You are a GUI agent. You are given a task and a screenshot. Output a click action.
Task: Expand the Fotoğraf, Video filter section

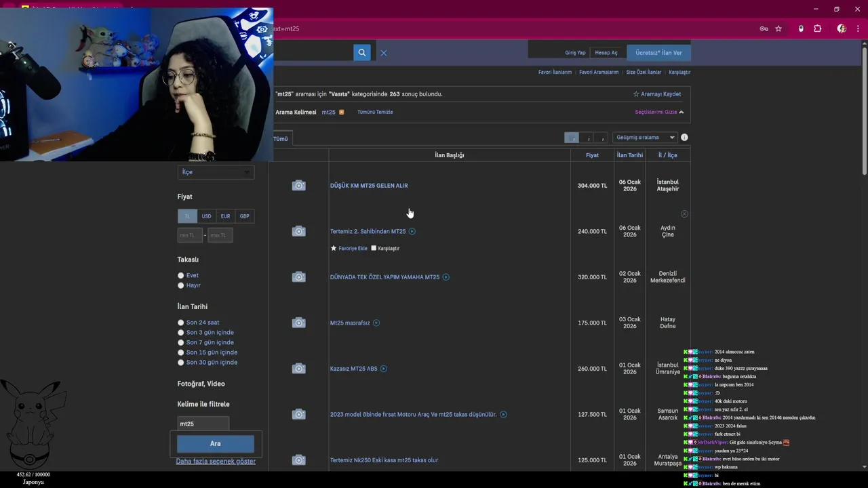[201, 384]
